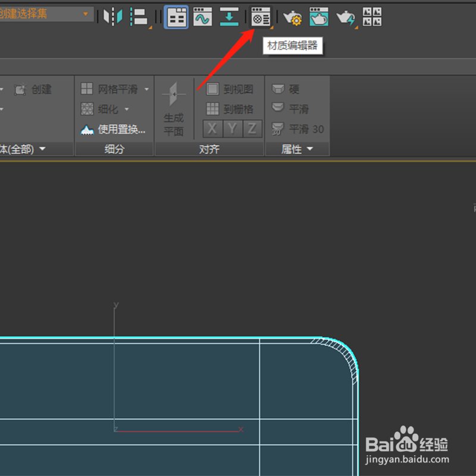The width and height of the screenshot is (476, 476).
Task: Click the 硬 (hard) edge button
Action: [286, 89]
